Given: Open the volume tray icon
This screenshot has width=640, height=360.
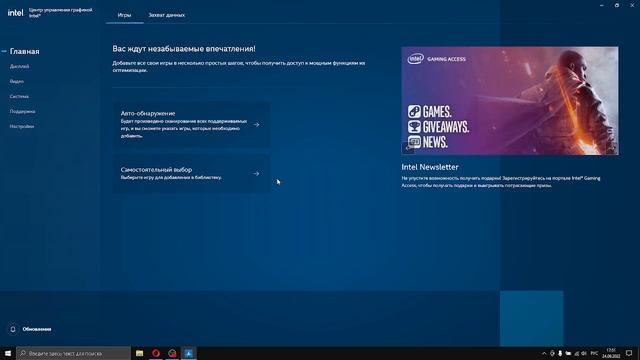Looking at the screenshot, I should coord(584,353).
